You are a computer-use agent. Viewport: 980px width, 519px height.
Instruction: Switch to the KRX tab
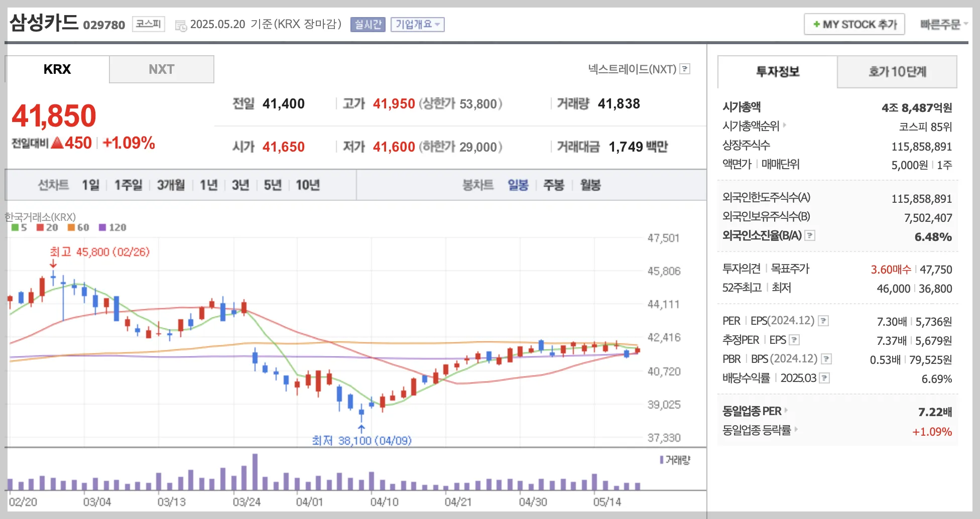tap(57, 69)
